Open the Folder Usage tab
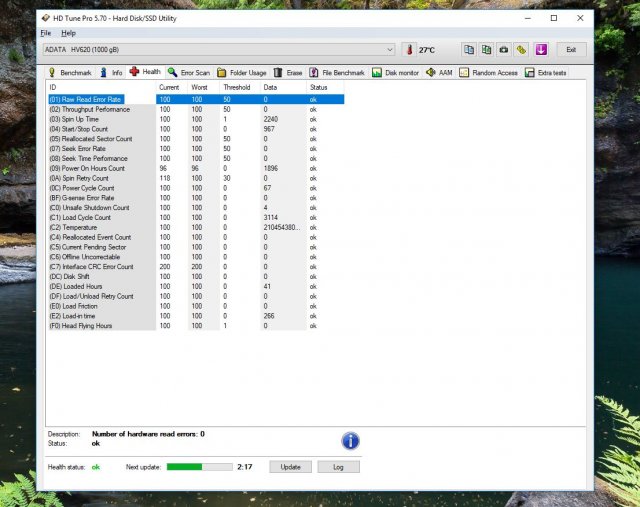 (x=242, y=73)
